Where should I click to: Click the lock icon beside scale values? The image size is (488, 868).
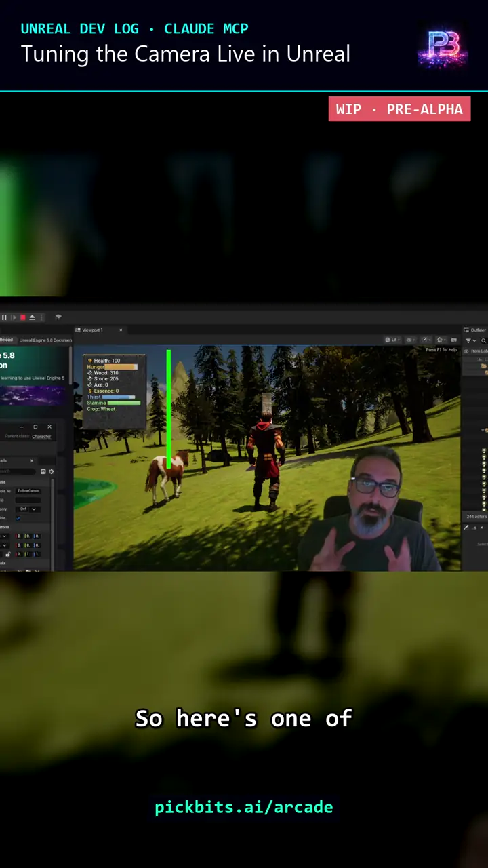click(8, 554)
